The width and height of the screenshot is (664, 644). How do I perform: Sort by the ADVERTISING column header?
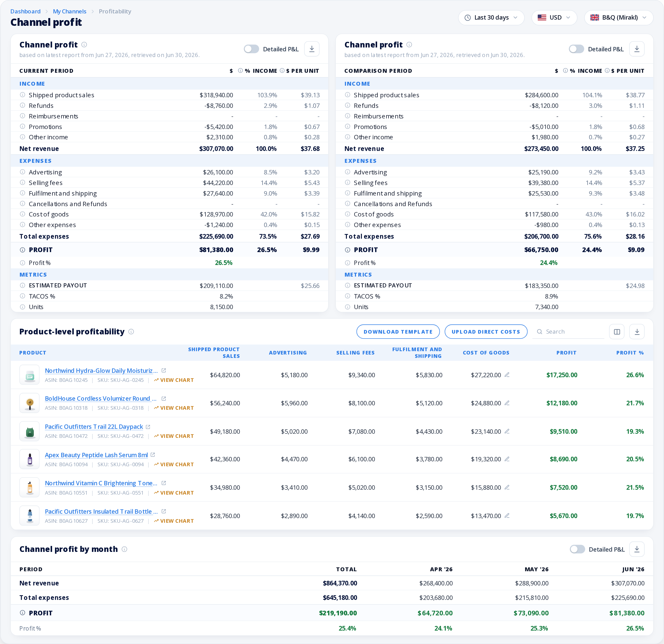click(288, 352)
